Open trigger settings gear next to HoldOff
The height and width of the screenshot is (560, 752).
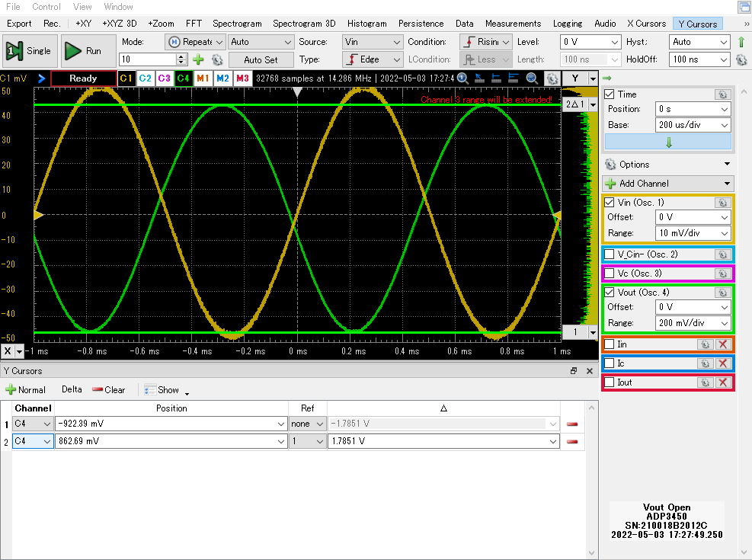[x=741, y=59]
